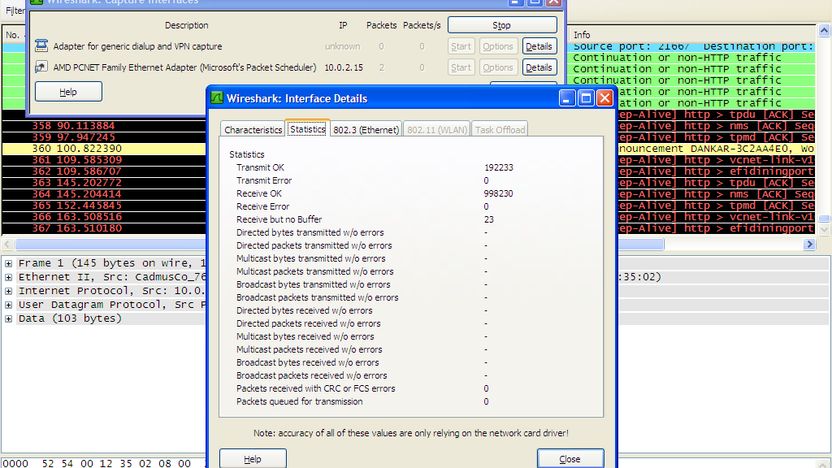Screen dimensions: 832x468
Task: Click the Receive OK value 998230
Action: point(498,193)
